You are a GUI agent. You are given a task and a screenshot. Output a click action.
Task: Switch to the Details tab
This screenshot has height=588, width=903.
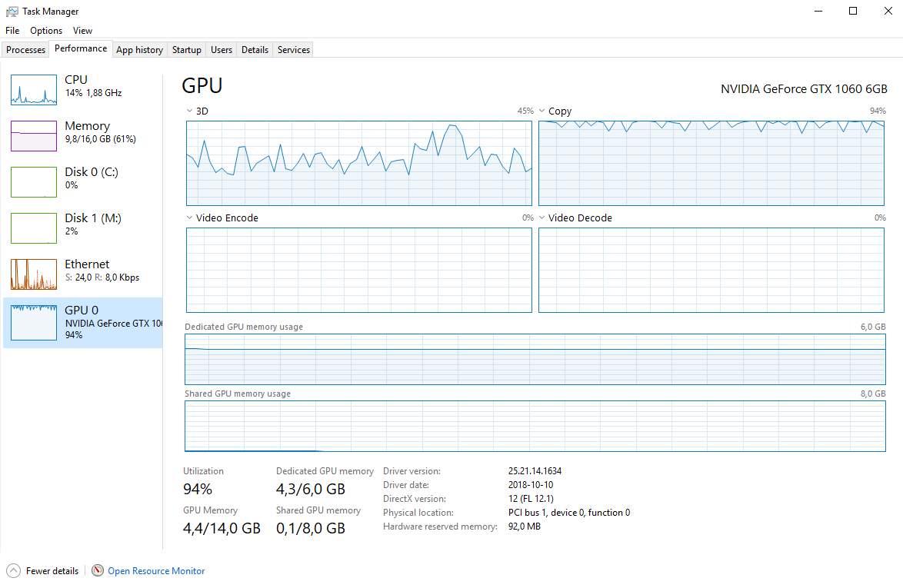pyautogui.click(x=255, y=49)
